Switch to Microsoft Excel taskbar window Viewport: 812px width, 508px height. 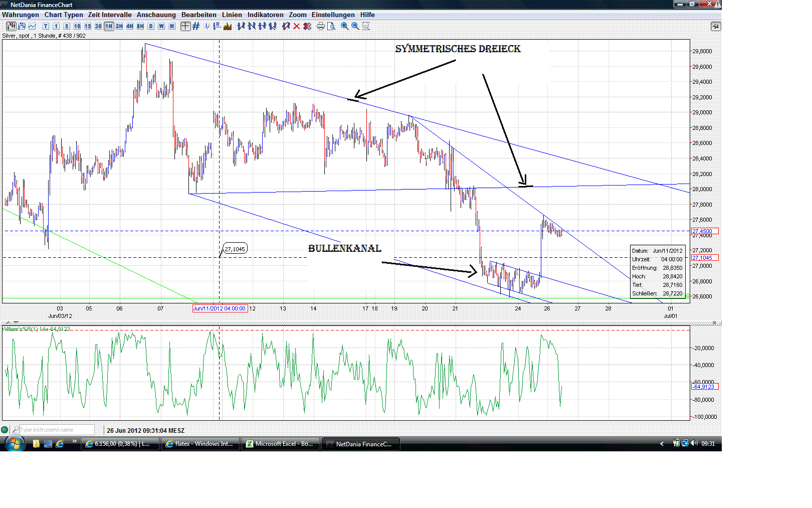(x=281, y=444)
